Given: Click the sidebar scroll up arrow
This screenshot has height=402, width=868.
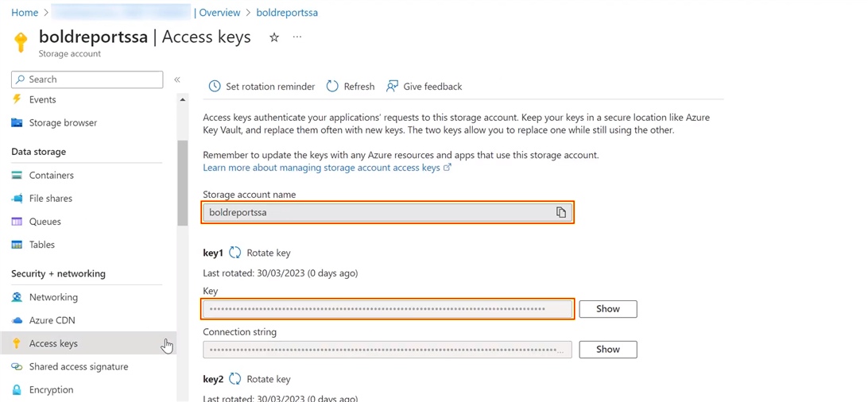Looking at the screenshot, I should click(183, 99).
